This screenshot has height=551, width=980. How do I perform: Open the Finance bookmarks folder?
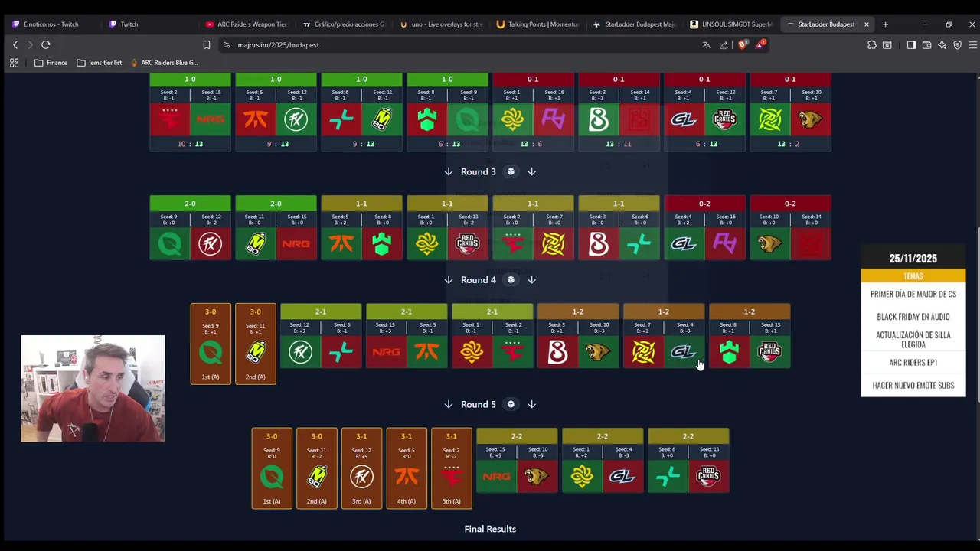tap(51, 63)
